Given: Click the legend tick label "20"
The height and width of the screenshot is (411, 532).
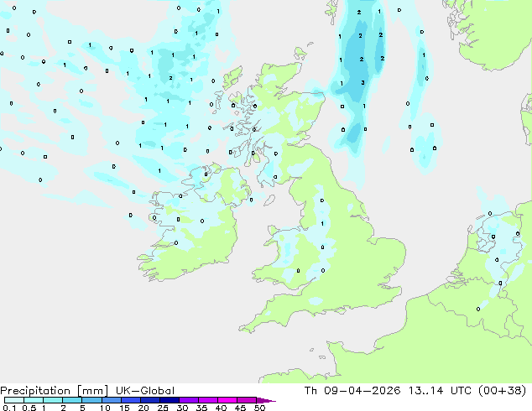Looking at the screenshot, I should (143, 408).
